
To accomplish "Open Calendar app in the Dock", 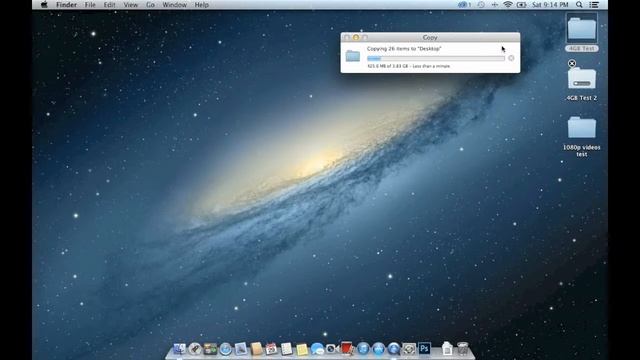I will [x=271, y=349].
